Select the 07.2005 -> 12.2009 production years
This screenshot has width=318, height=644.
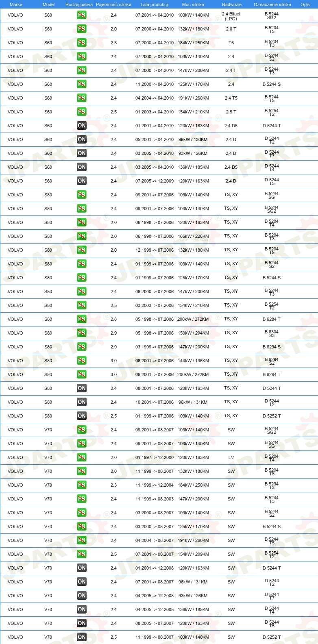click(x=155, y=181)
